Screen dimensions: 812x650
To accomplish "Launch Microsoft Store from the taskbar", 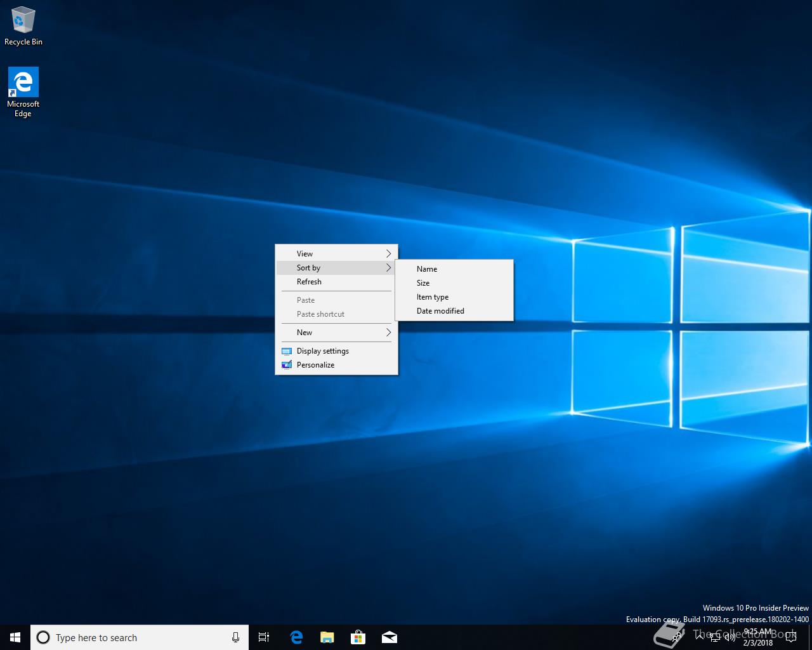I will (x=358, y=637).
